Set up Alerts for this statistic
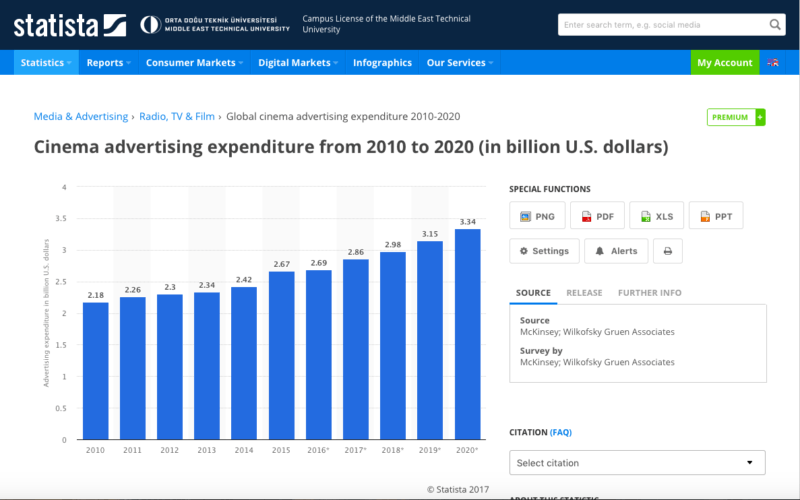 coord(616,251)
